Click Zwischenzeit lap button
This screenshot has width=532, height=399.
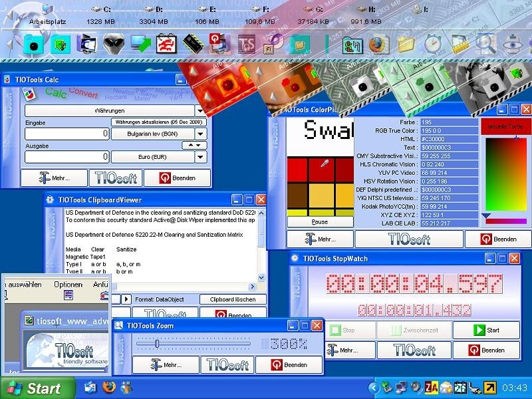414,330
